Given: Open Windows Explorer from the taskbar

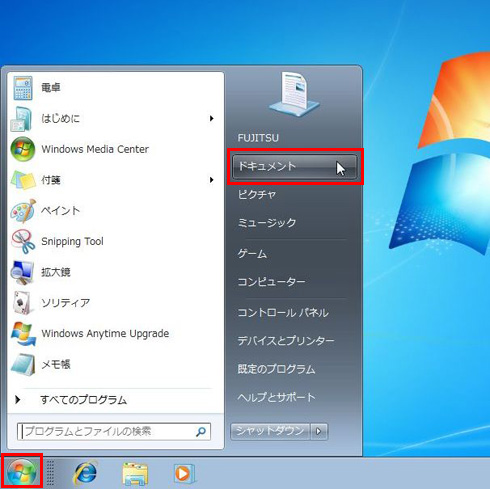Looking at the screenshot, I should point(135,474).
